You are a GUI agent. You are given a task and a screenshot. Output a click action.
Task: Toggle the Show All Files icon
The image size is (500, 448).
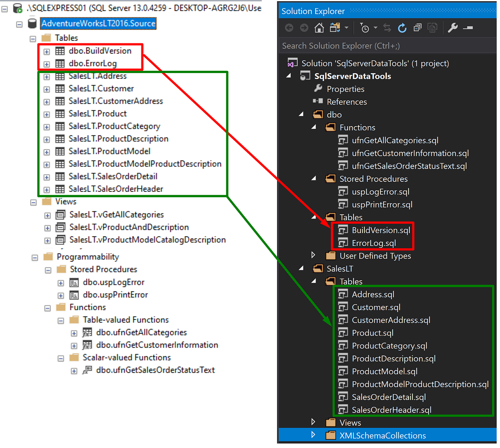(432, 28)
